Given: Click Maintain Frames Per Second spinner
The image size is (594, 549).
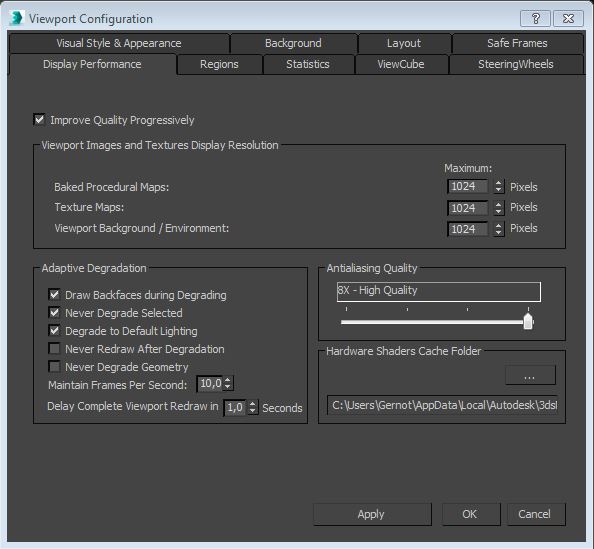Looking at the screenshot, I should (x=228, y=384).
